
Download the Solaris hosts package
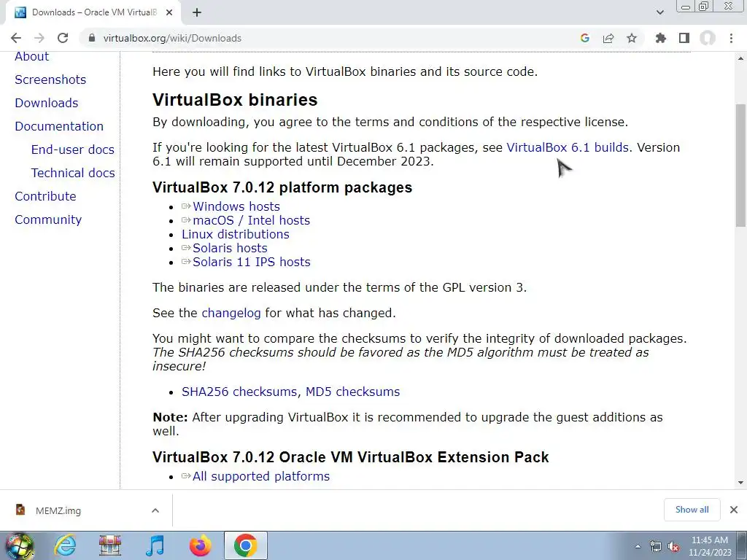click(x=230, y=248)
